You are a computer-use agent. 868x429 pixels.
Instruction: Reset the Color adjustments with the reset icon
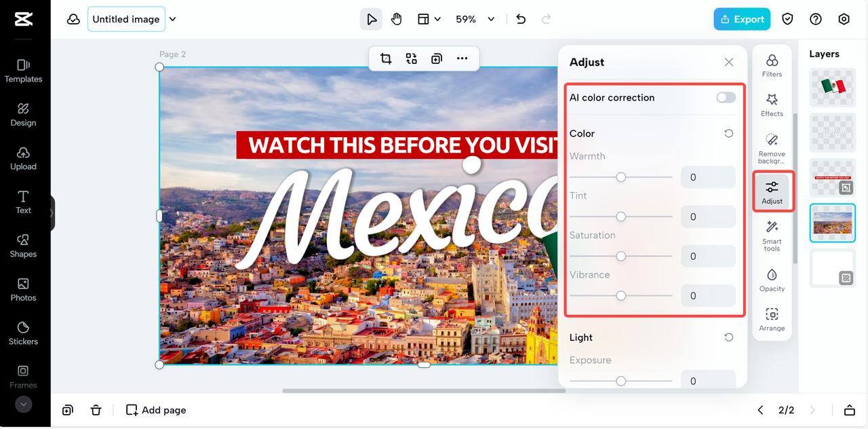728,133
